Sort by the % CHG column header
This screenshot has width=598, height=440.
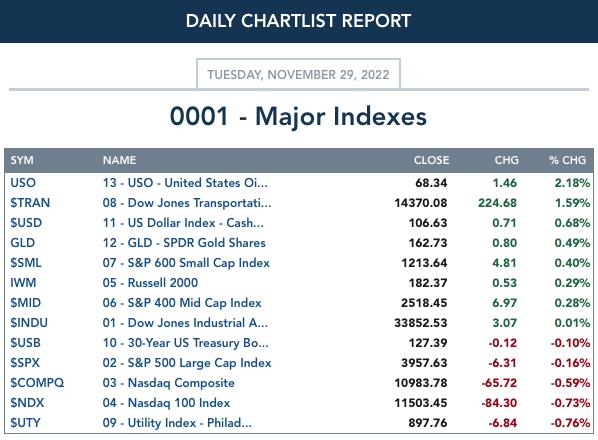tap(567, 160)
